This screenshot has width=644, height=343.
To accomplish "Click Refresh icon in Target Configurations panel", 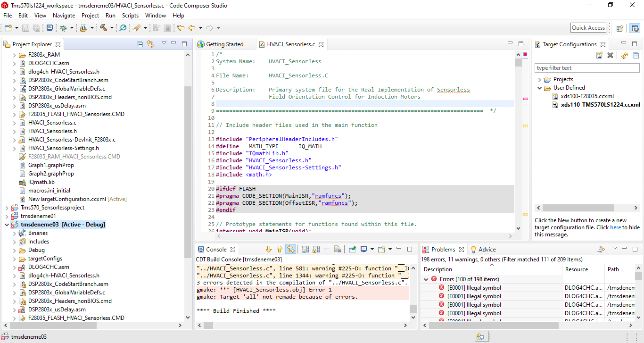I will click(x=624, y=56).
